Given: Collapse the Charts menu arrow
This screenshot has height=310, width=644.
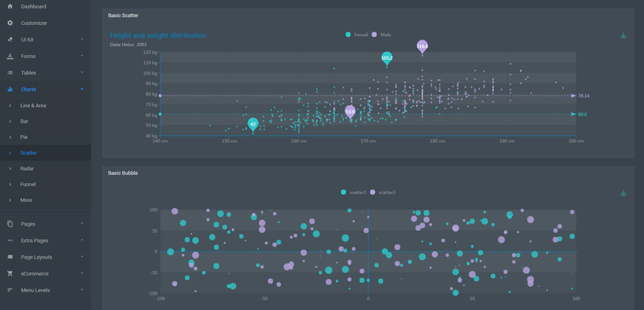Looking at the screenshot, I should point(82,90).
